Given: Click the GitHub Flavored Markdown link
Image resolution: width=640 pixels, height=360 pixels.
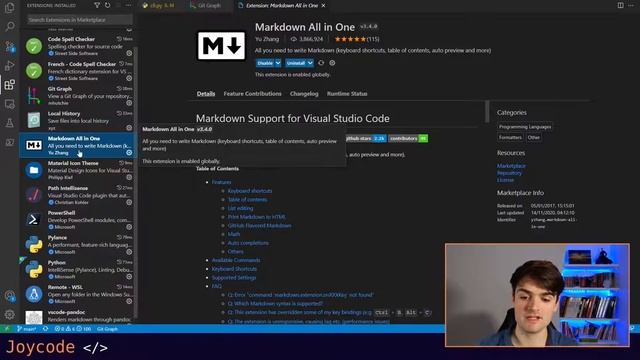Looking at the screenshot, I should pos(260,225).
